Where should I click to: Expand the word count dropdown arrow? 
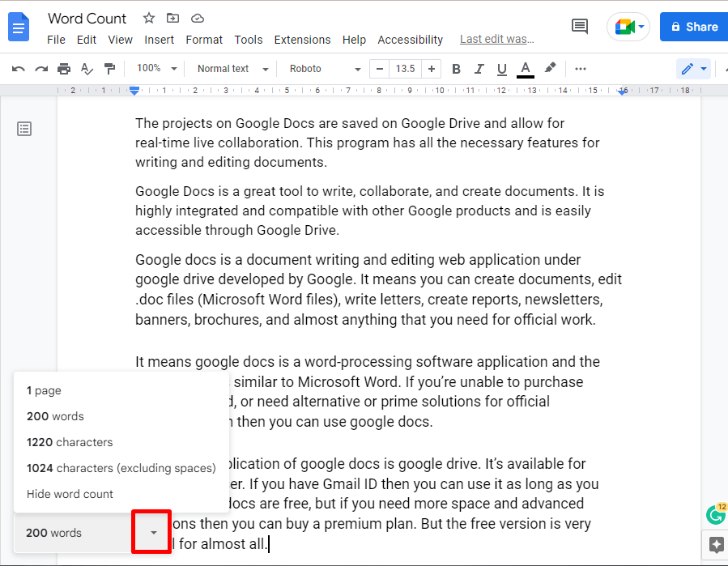[153, 533]
